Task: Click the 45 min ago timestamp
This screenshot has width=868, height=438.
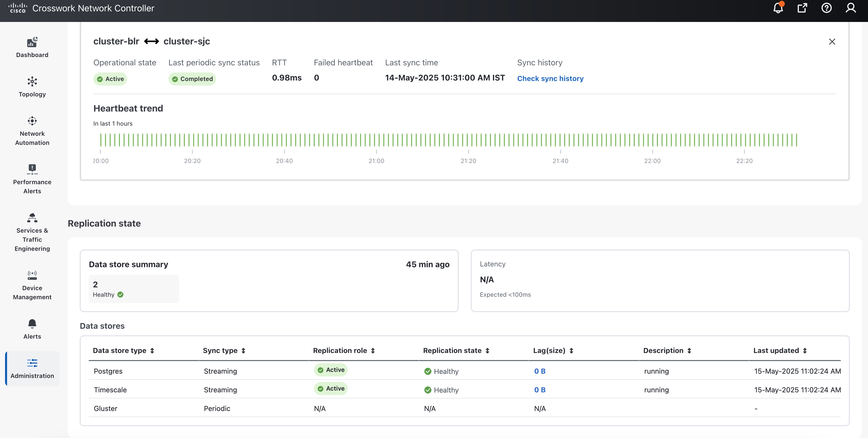Action: (428, 264)
